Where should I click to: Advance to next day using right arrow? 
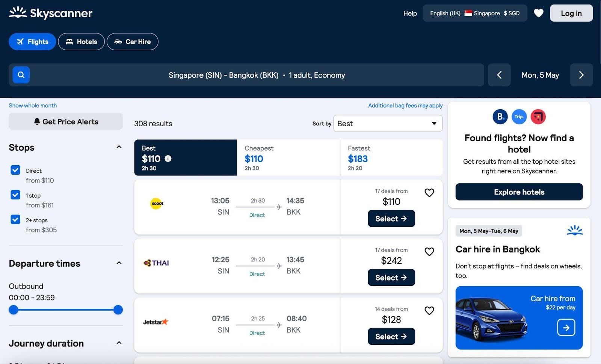(581, 75)
